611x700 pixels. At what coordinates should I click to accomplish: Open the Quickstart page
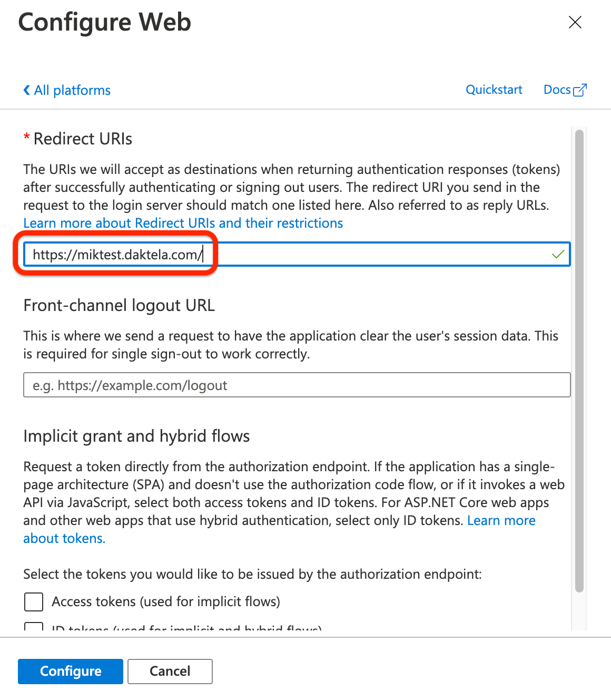pyautogui.click(x=494, y=89)
